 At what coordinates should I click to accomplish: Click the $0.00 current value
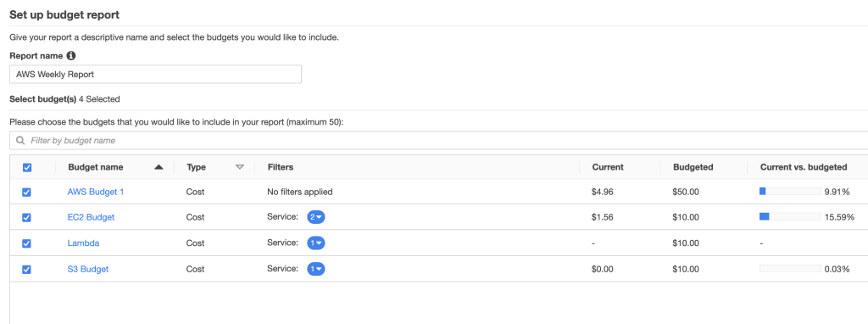[x=603, y=269]
